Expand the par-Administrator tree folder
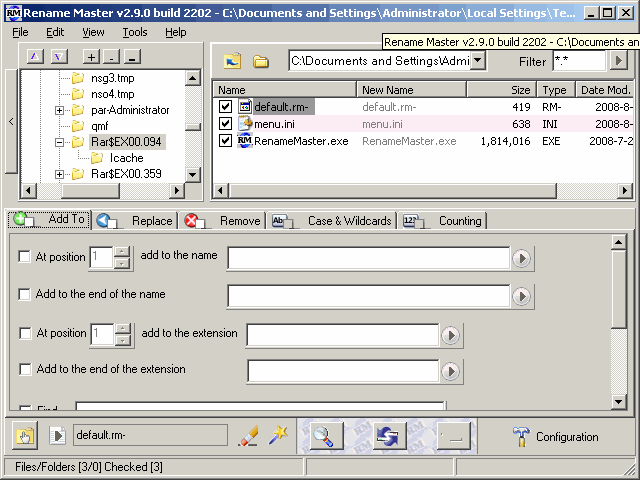 [x=60, y=110]
